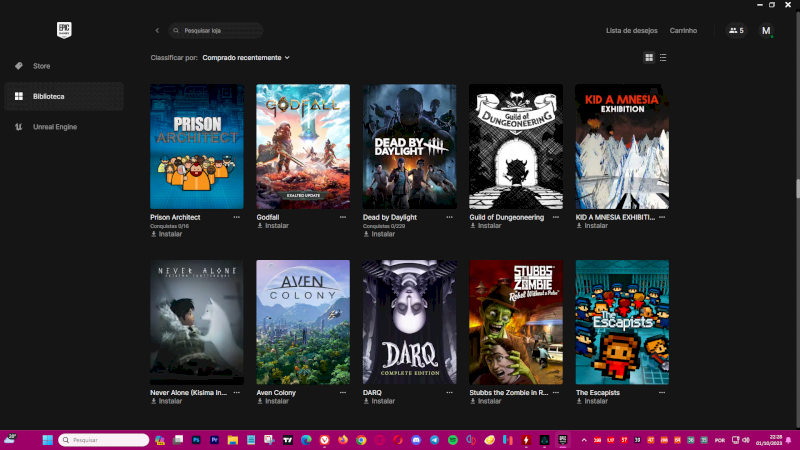Click the library vertical scrollbar
Screen dimensions: 800x450
point(796,188)
